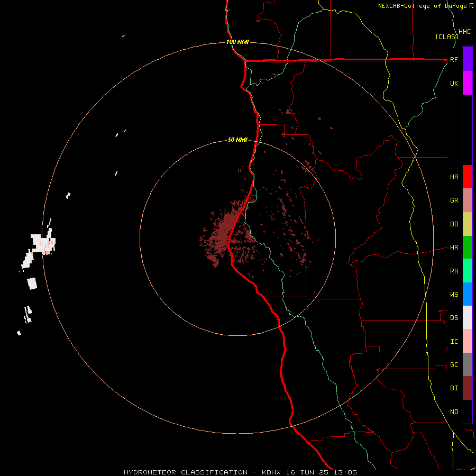476x476 pixels.
Task: Click the 50 NMI range ring label
Action: tap(237, 140)
